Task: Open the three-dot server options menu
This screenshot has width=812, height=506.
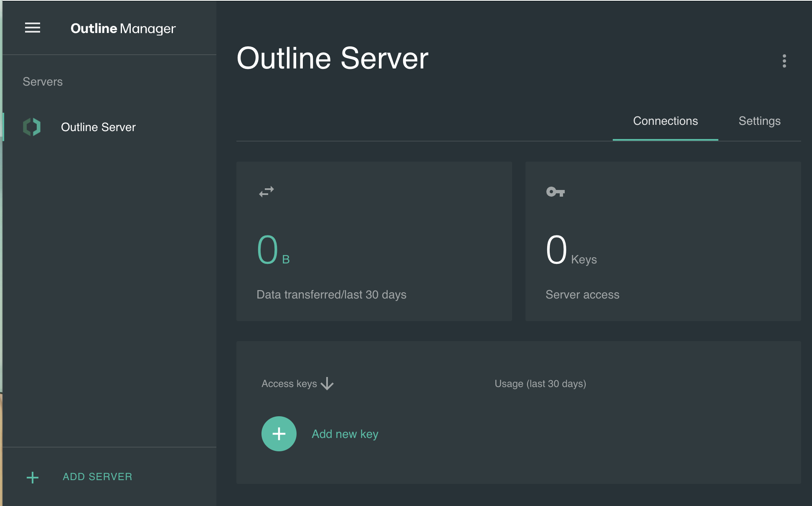Action: [784, 61]
